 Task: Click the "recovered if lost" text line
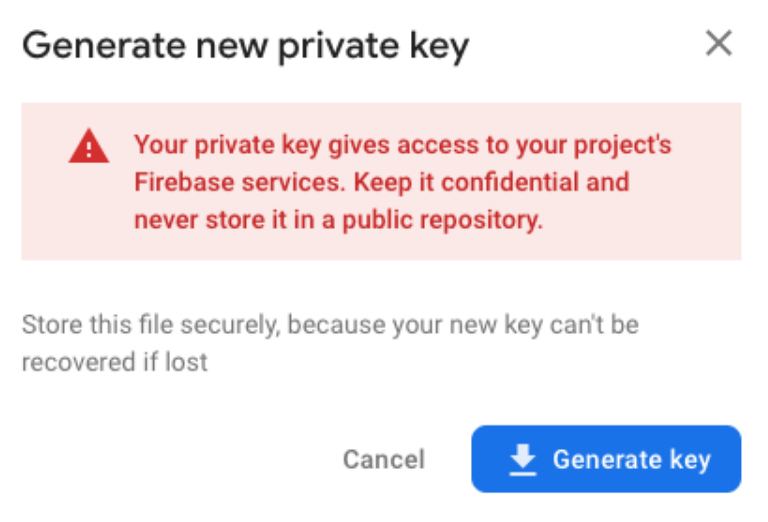(115, 361)
